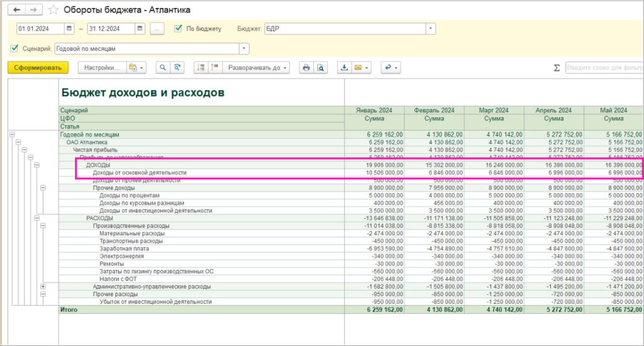Click the period selection '...' button
The width and height of the screenshot is (644, 346).
[x=158, y=29]
